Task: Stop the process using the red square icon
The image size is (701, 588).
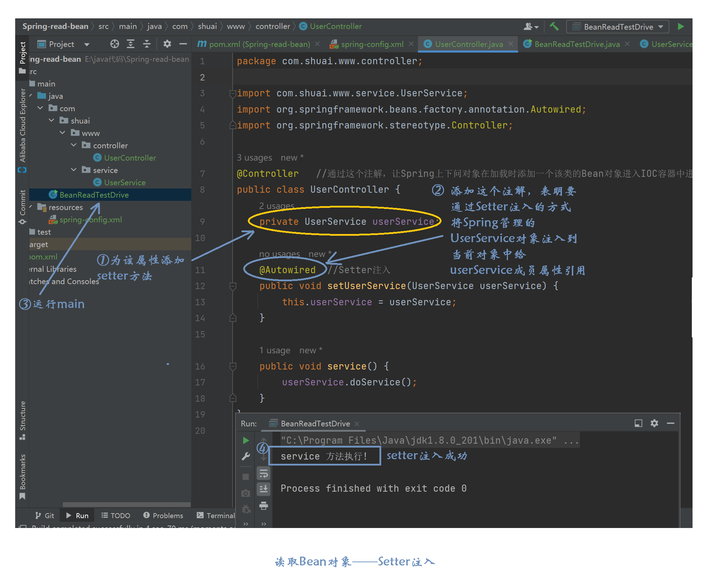Action: tap(246, 476)
